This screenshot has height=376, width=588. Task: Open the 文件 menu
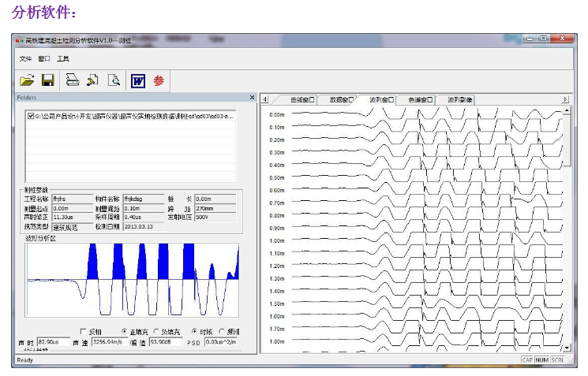25,58
